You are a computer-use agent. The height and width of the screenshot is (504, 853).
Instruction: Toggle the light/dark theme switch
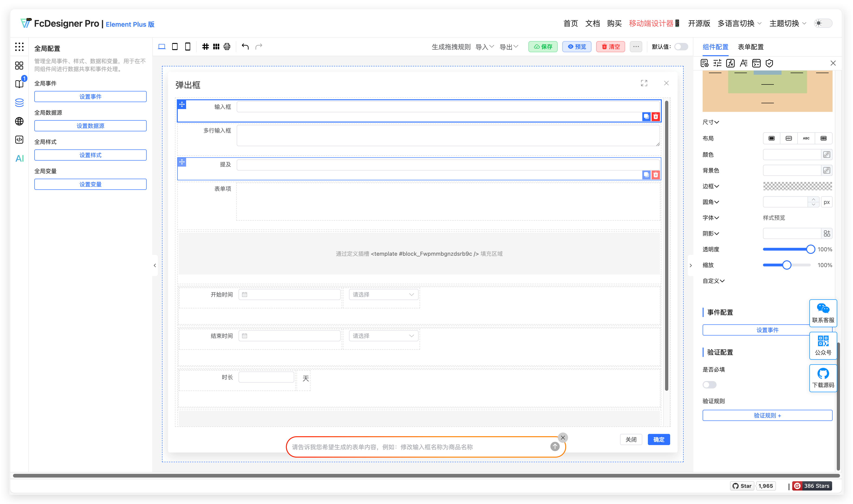coord(823,23)
